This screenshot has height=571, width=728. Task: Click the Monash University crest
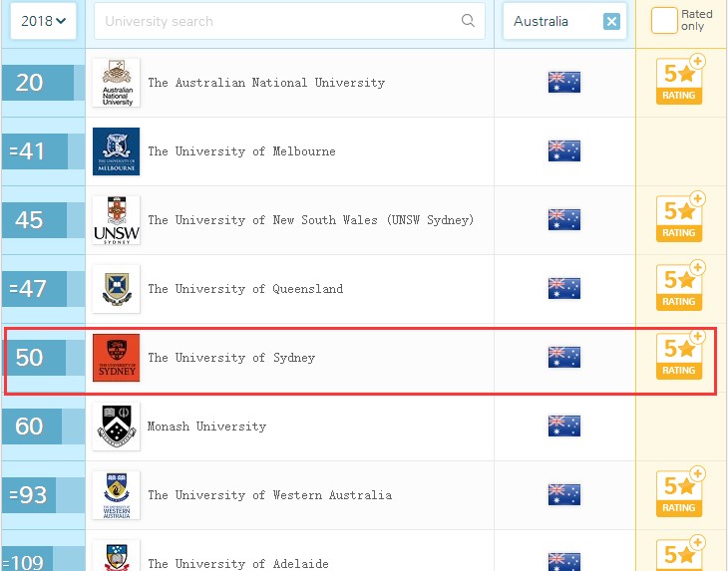[x=116, y=427]
